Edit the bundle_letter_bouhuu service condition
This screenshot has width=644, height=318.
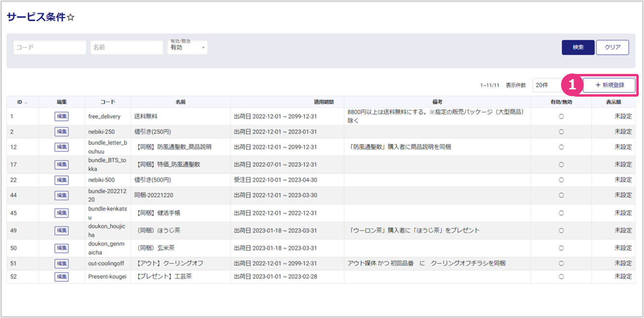(61, 147)
